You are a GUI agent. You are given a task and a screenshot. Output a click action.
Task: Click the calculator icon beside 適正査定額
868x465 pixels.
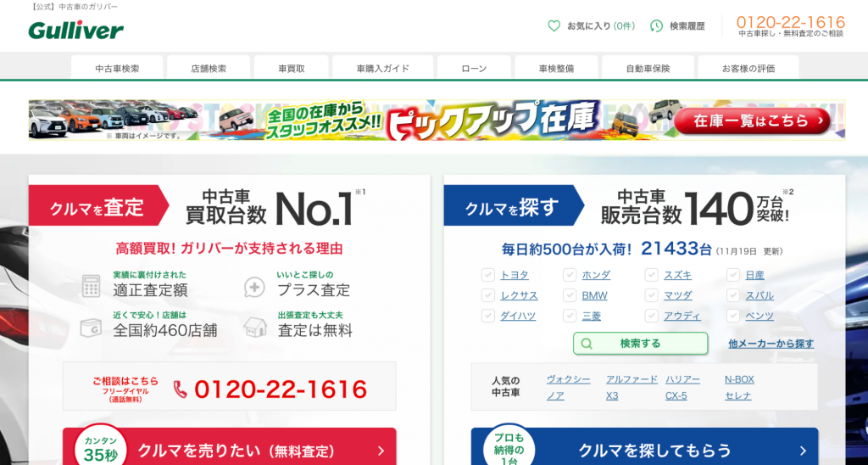91,286
